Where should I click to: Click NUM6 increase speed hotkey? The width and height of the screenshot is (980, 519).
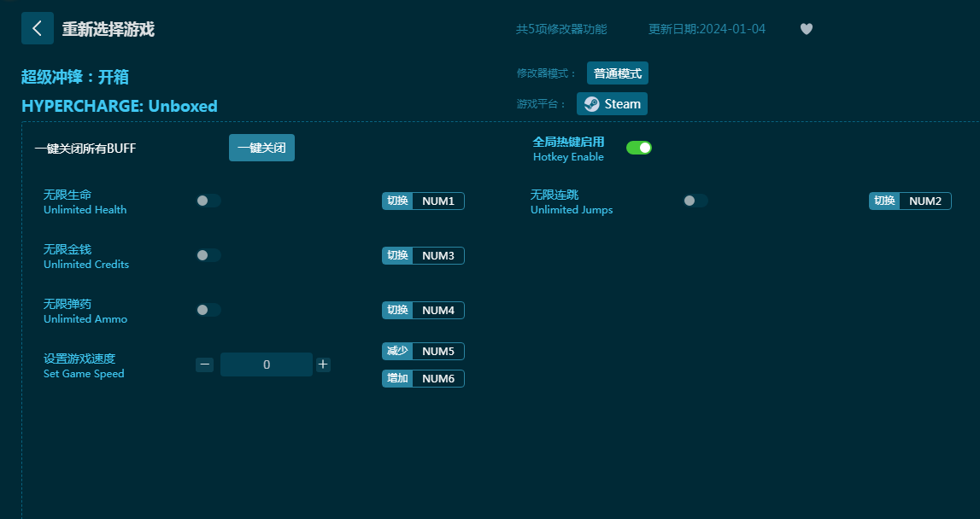tap(438, 378)
